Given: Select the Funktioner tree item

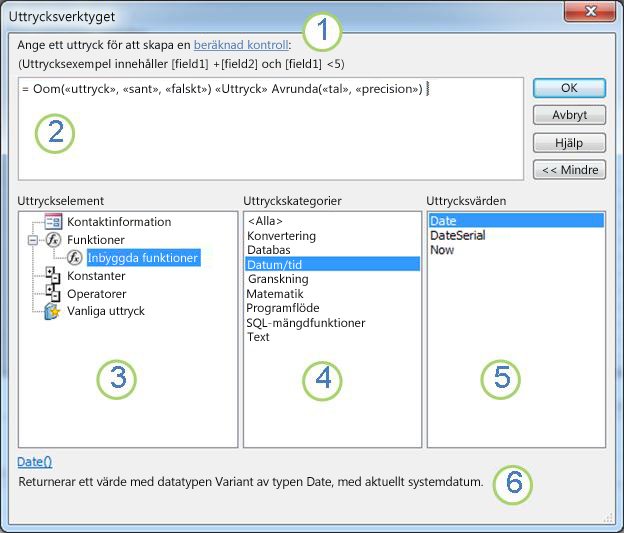Looking at the screenshot, I should pyautogui.click(x=96, y=240).
